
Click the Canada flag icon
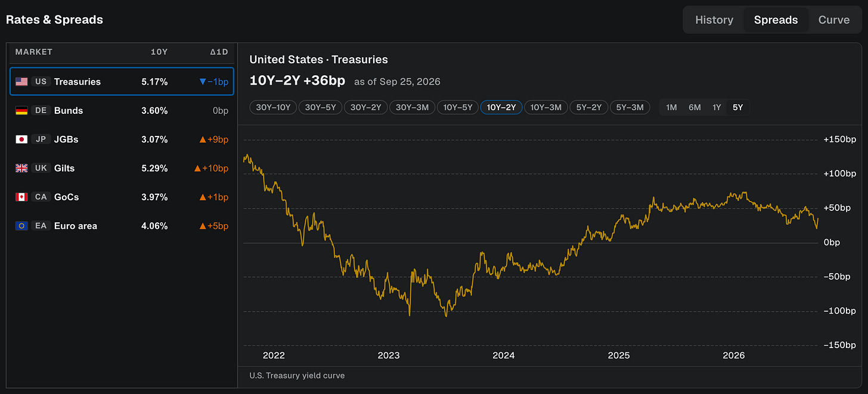coord(21,197)
